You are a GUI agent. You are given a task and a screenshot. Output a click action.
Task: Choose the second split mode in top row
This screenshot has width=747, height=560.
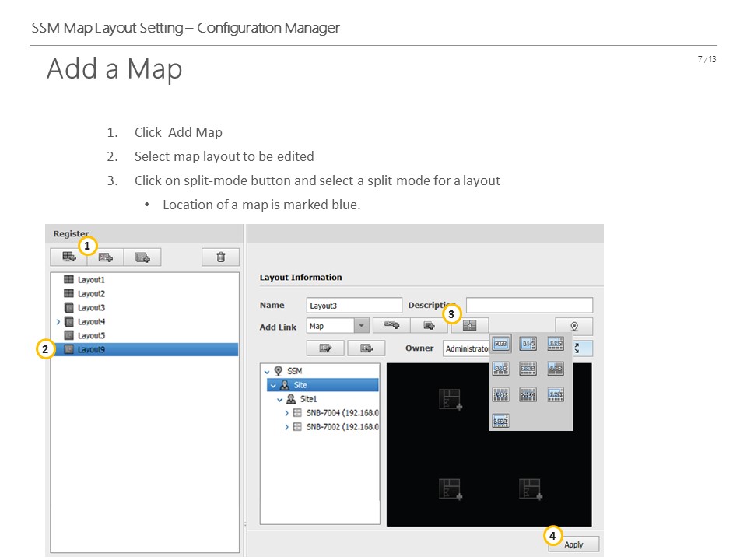[528, 343]
